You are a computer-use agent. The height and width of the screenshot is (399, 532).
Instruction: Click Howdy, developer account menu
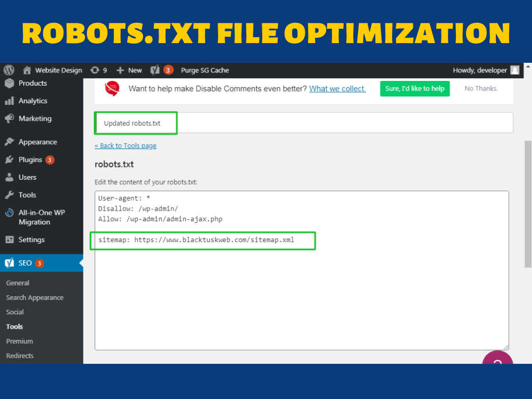480,70
